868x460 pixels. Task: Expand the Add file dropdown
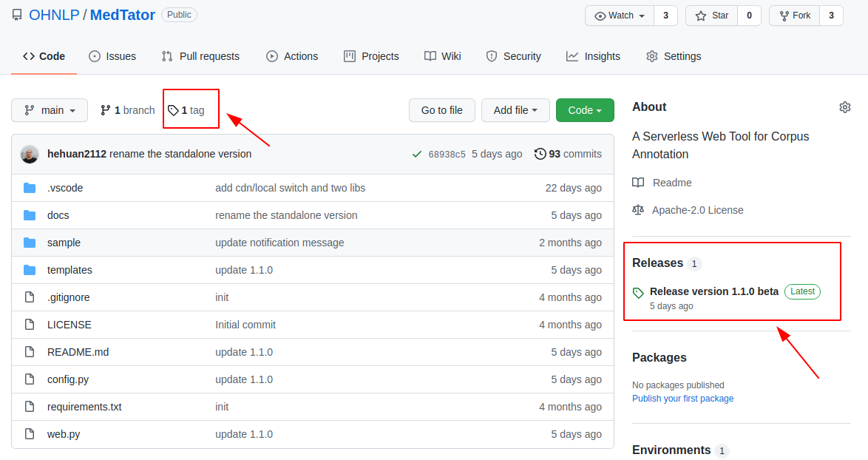(515, 110)
